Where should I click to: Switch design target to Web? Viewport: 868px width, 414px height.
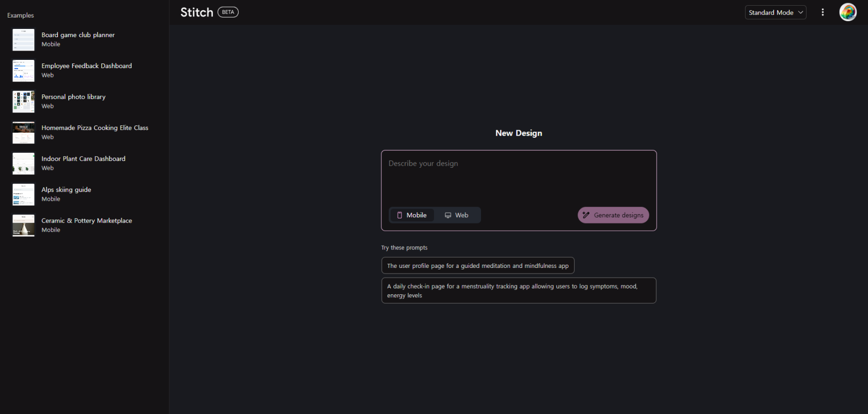457,215
